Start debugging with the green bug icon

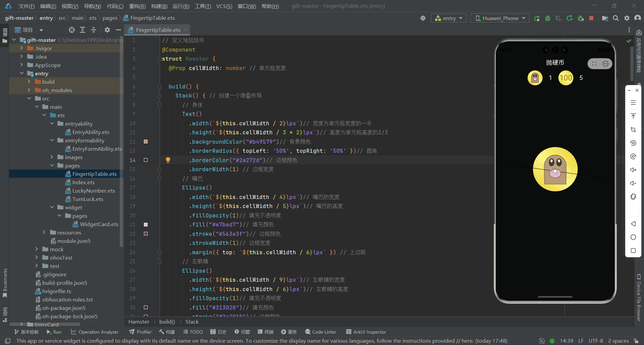pyautogui.click(x=548, y=18)
